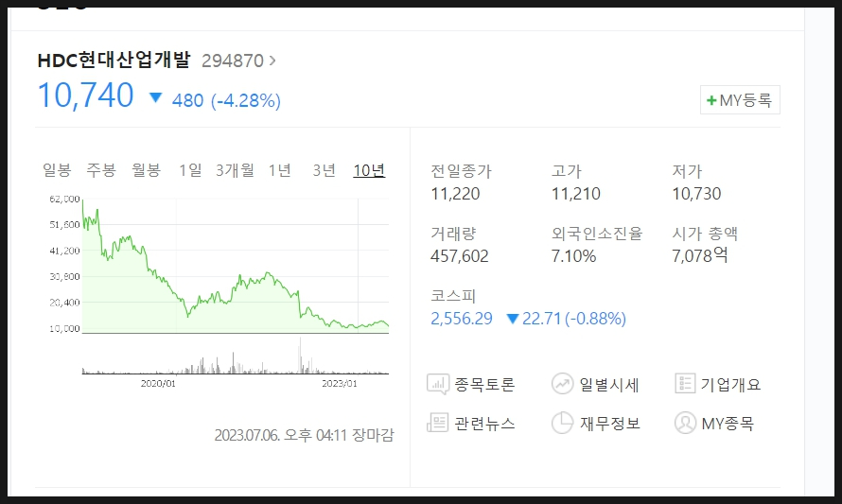Open the 일별시세 trend arrow icon

562,384
